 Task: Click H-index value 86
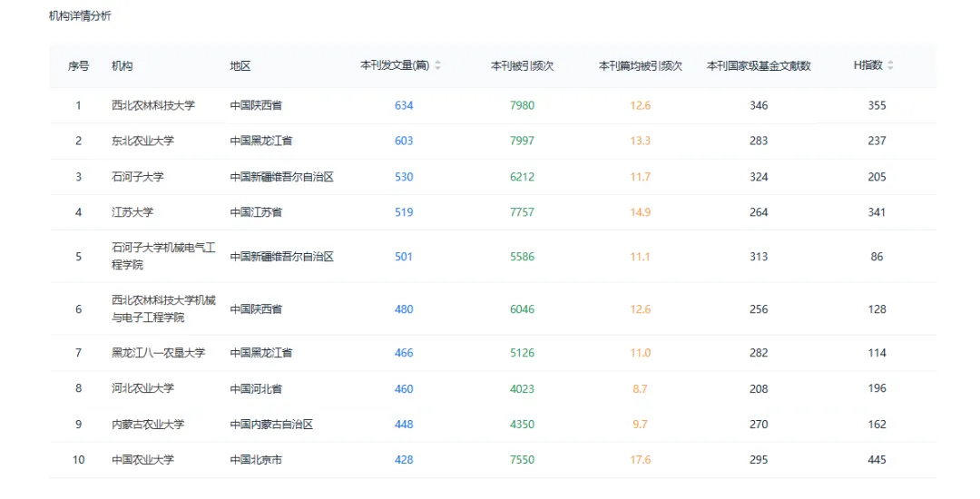pos(877,257)
